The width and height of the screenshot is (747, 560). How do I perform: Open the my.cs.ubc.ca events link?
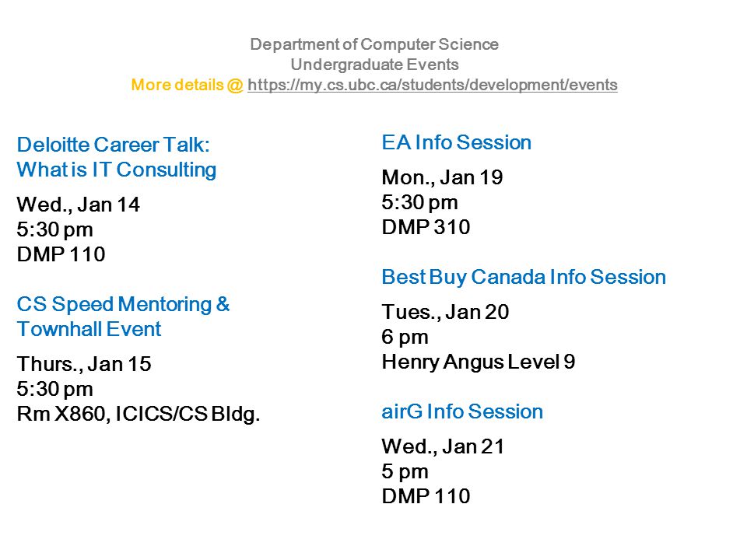pos(432,85)
